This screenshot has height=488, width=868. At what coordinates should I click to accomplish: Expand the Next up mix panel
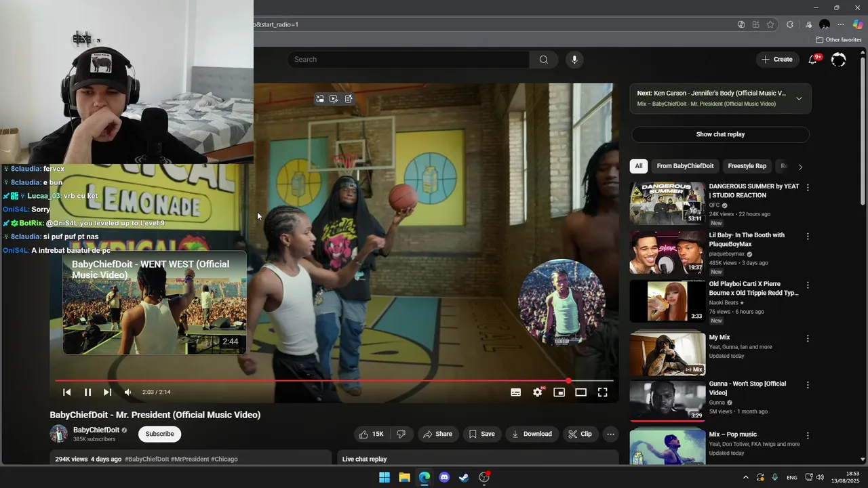[x=799, y=98]
